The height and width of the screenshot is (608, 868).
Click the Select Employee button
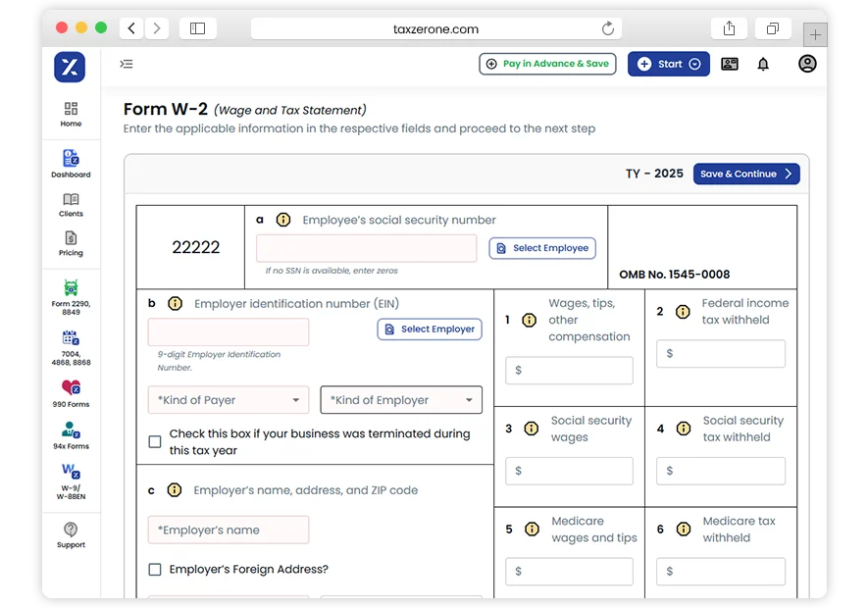click(542, 248)
